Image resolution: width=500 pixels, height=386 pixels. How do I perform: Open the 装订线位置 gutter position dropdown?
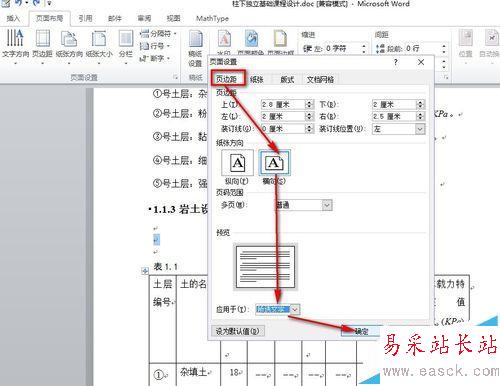pyautogui.click(x=420, y=129)
